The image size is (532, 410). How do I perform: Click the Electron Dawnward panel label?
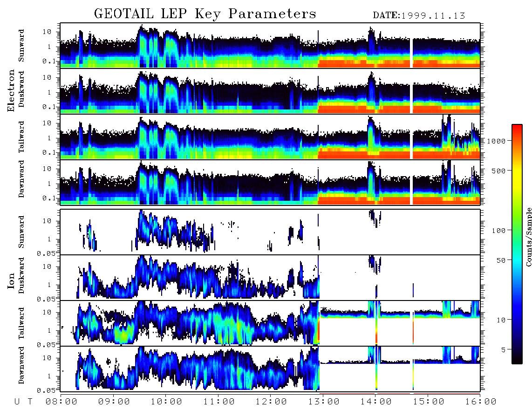click(x=21, y=179)
